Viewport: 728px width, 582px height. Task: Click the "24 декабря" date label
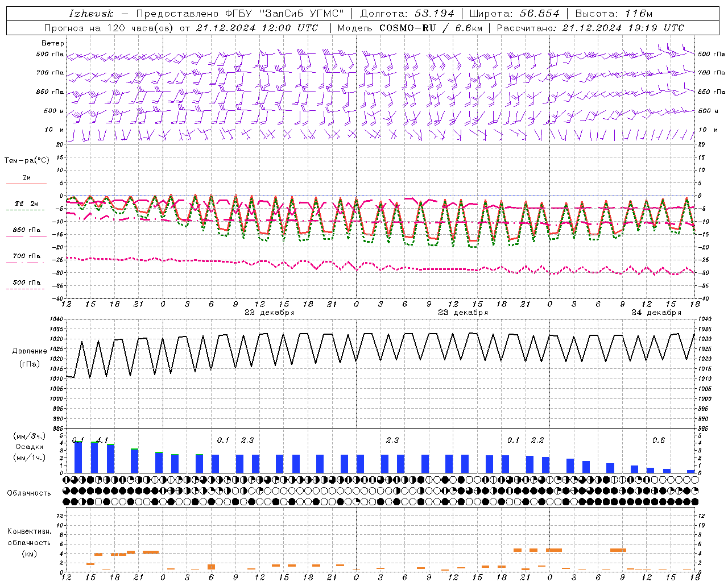tap(656, 313)
